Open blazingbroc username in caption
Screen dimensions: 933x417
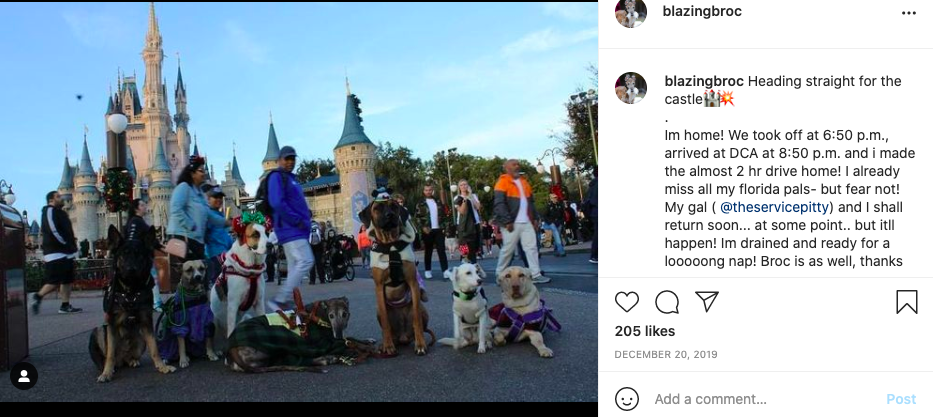tap(704, 81)
